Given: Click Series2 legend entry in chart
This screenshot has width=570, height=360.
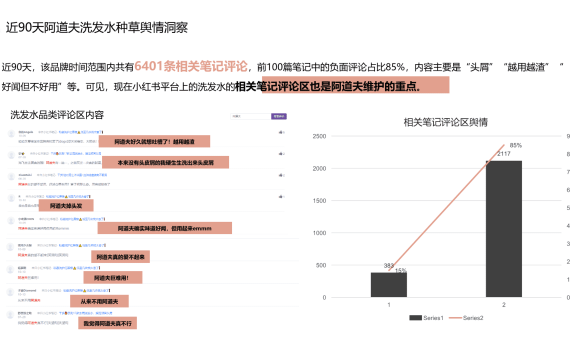Looking at the screenshot, I should pos(466,318).
